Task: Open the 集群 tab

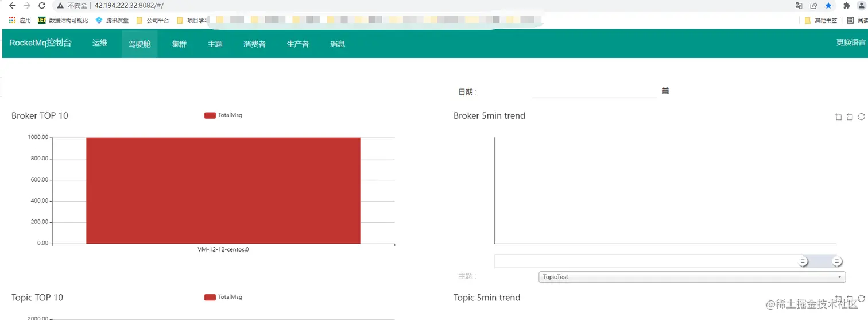Action: pos(179,44)
